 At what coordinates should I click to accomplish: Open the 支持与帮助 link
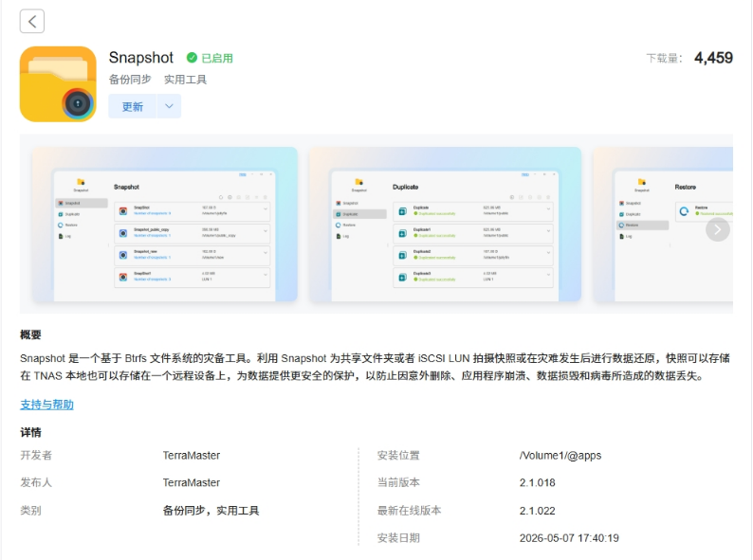coord(47,405)
